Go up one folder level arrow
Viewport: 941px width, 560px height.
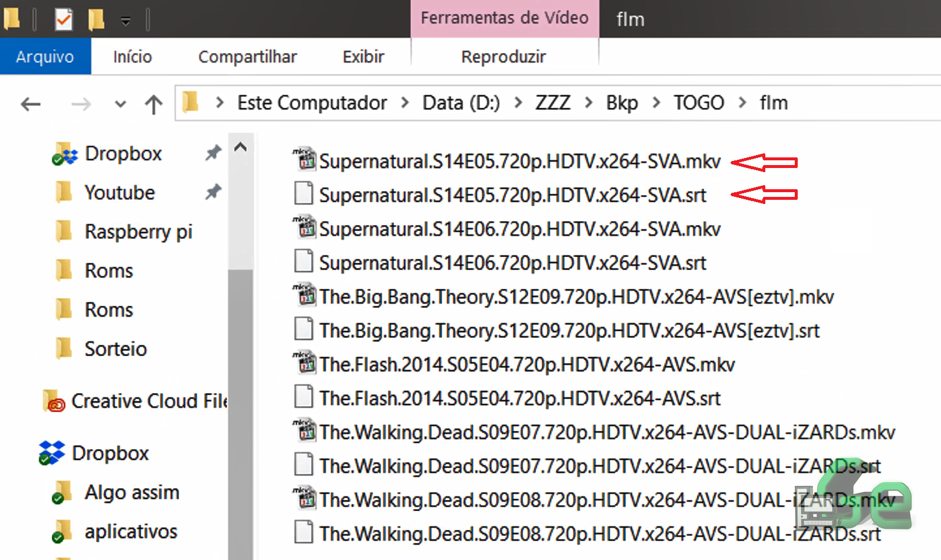[154, 104]
